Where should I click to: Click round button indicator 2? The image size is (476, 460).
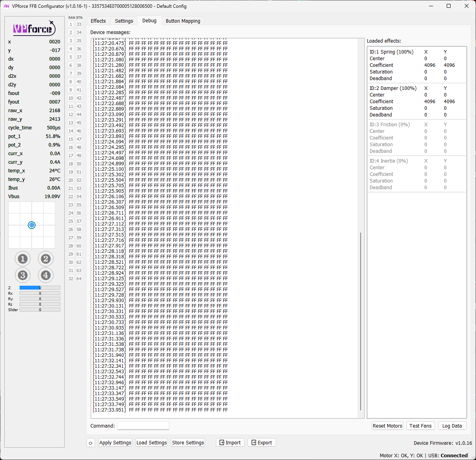[46, 259]
